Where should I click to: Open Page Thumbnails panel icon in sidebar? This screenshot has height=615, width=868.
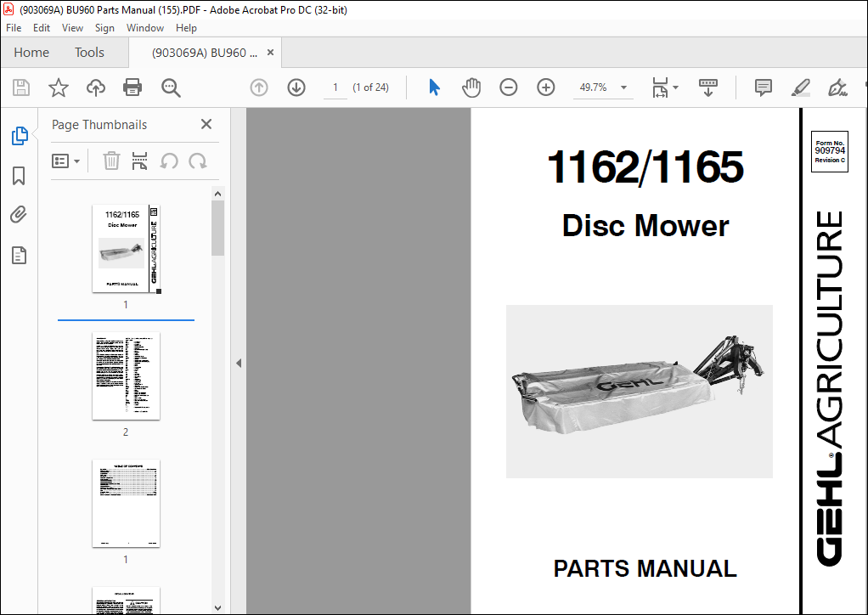click(x=20, y=136)
